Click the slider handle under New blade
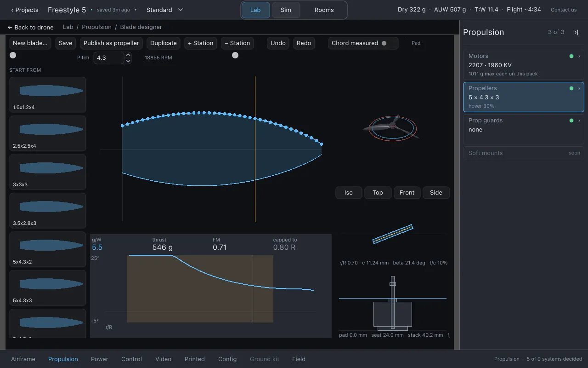588x368 pixels. click(13, 55)
